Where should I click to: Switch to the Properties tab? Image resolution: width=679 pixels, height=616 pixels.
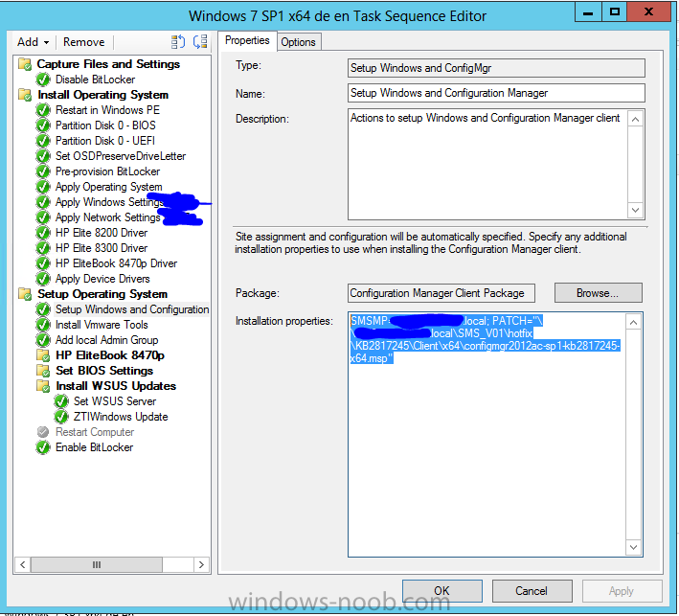coord(247,41)
